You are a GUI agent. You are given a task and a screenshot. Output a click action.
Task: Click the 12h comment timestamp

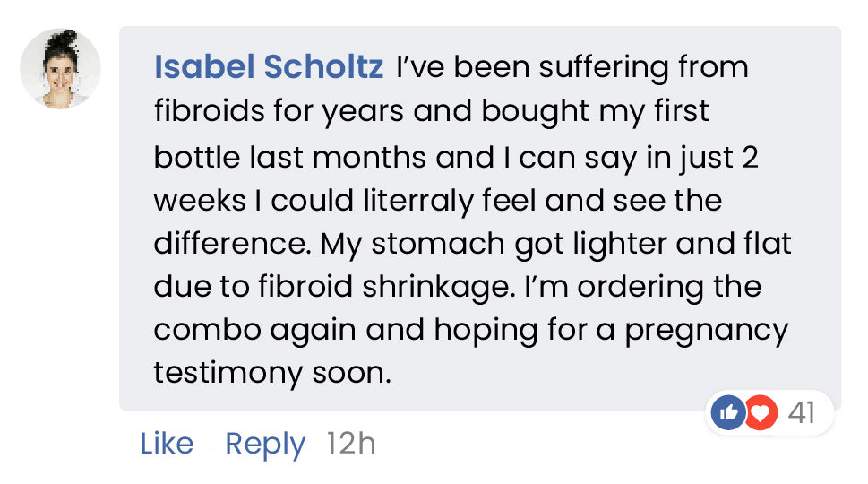[351, 444]
